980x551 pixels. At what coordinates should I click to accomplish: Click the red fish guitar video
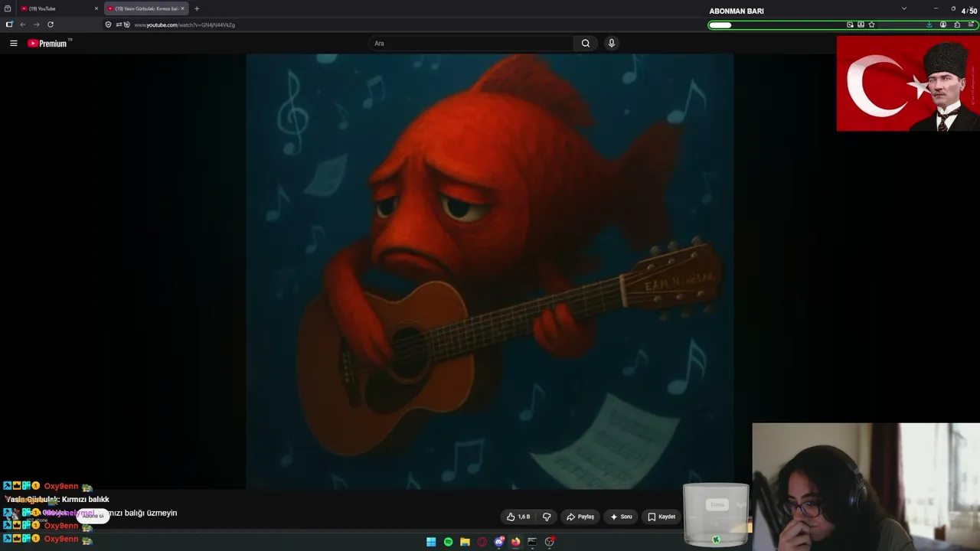490,272
